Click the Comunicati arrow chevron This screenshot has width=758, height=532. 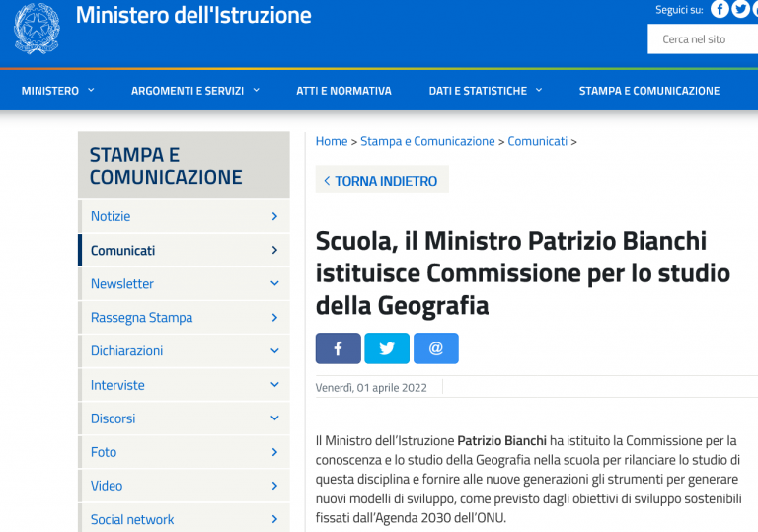[x=274, y=250]
